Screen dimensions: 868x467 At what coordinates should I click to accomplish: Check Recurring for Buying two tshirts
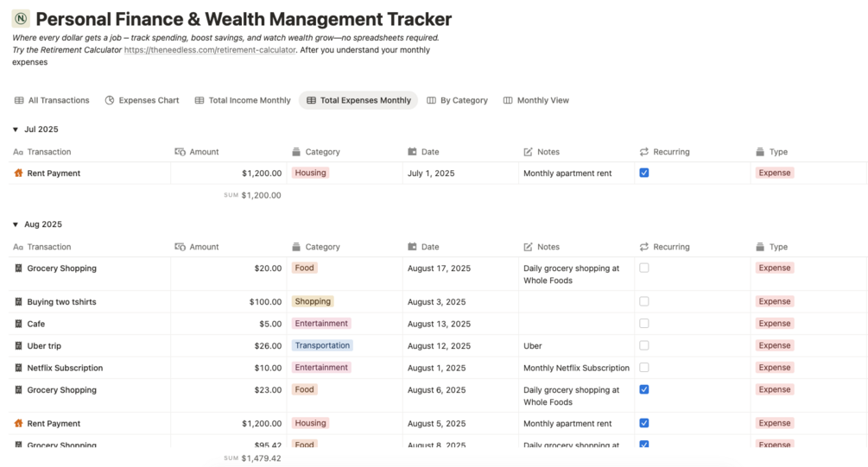(x=644, y=301)
